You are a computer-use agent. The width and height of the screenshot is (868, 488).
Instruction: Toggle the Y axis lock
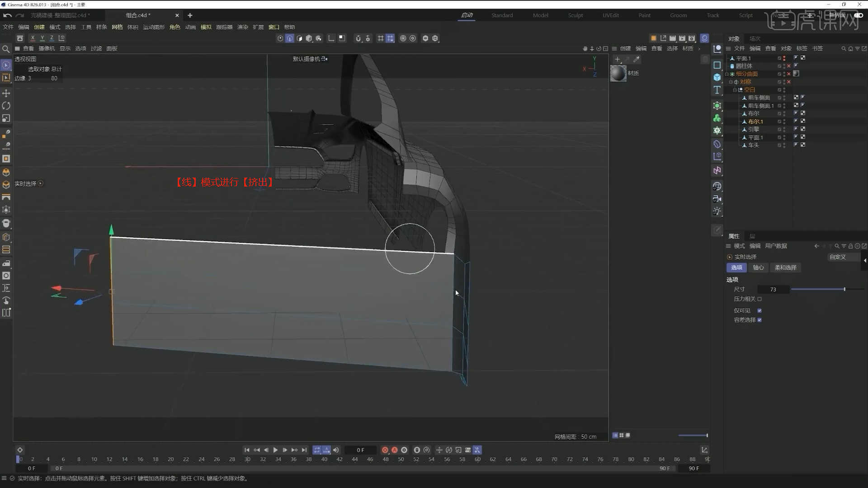pos(42,38)
